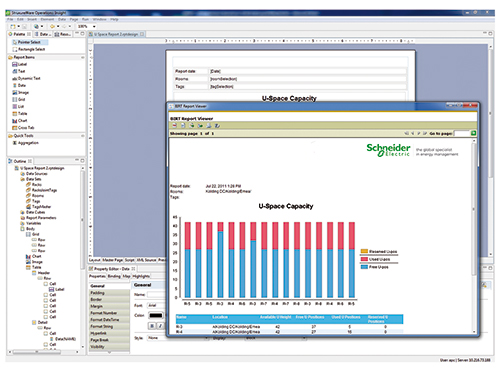The width and height of the screenshot is (500, 375).
Task: Switch to the Master Page editor tab
Action: click(x=112, y=260)
